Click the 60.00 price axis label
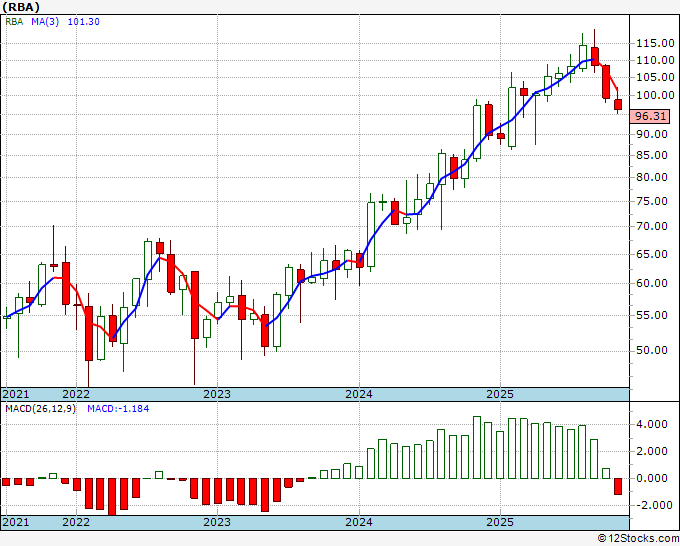 pyautogui.click(x=652, y=283)
